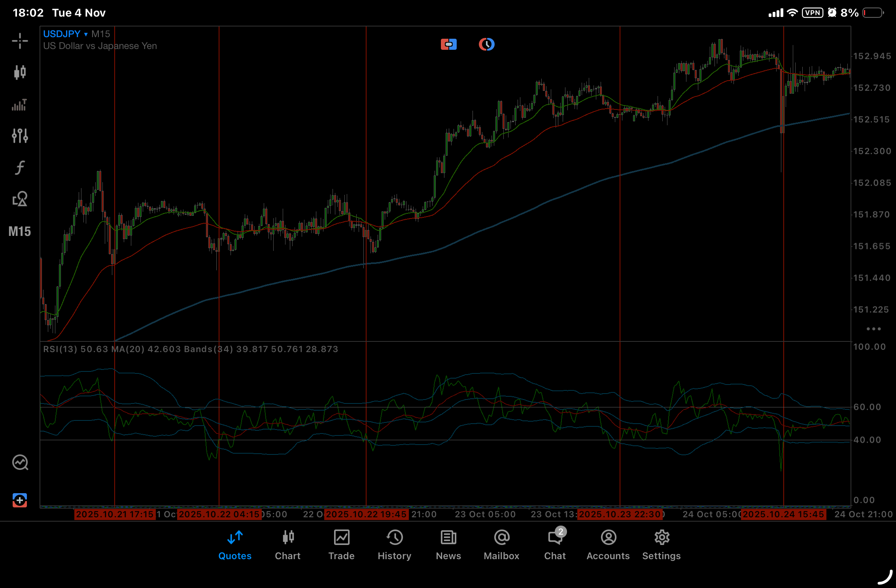Change the M15 timeframe in sidebar
896x588 pixels.
(x=20, y=232)
